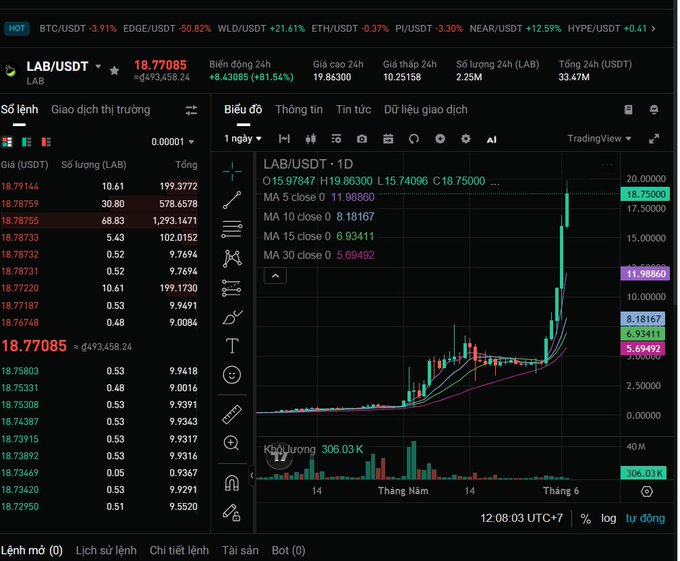This screenshot has height=561, width=680.
Task: Click the 12:08:03 UTC+7 timezone button
Action: [x=521, y=519]
